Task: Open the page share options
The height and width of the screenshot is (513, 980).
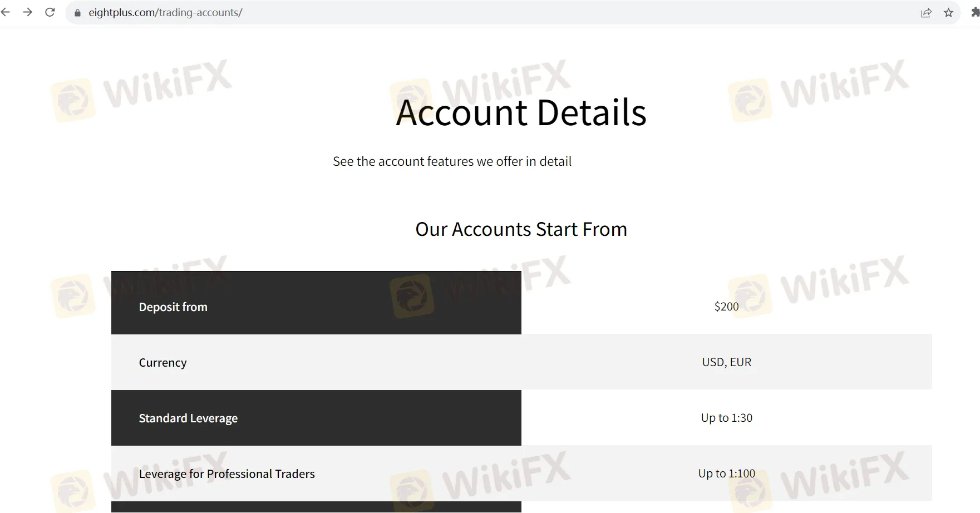Action: point(926,12)
